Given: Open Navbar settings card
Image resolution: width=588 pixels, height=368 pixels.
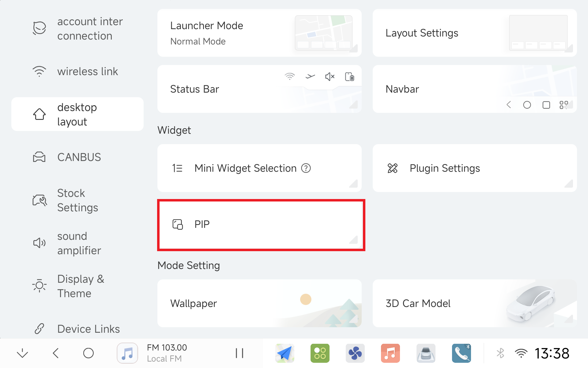Looking at the screenshot, I should tap(475, 89).
